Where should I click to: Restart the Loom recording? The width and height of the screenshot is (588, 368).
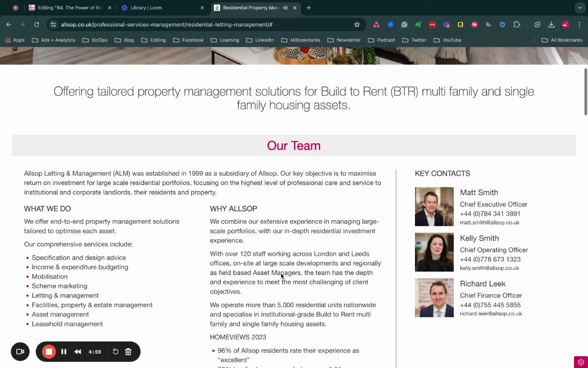115,352
